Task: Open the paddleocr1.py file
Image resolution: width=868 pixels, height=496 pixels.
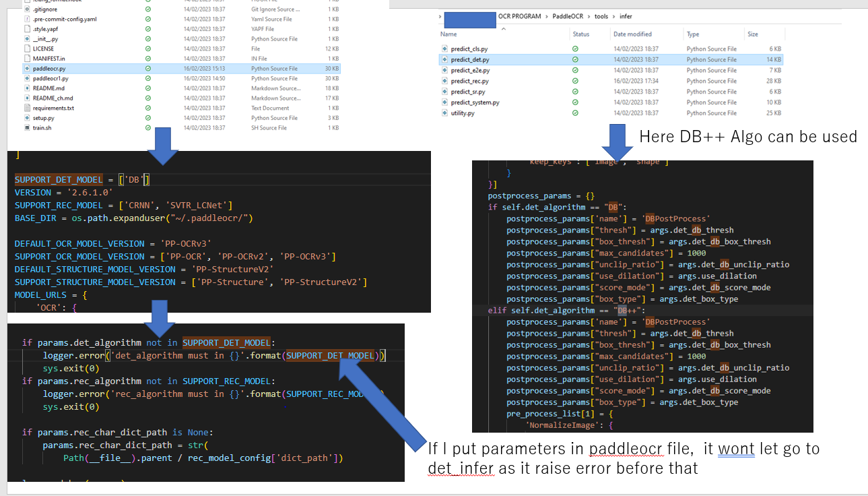Action: tap(51, 78)
